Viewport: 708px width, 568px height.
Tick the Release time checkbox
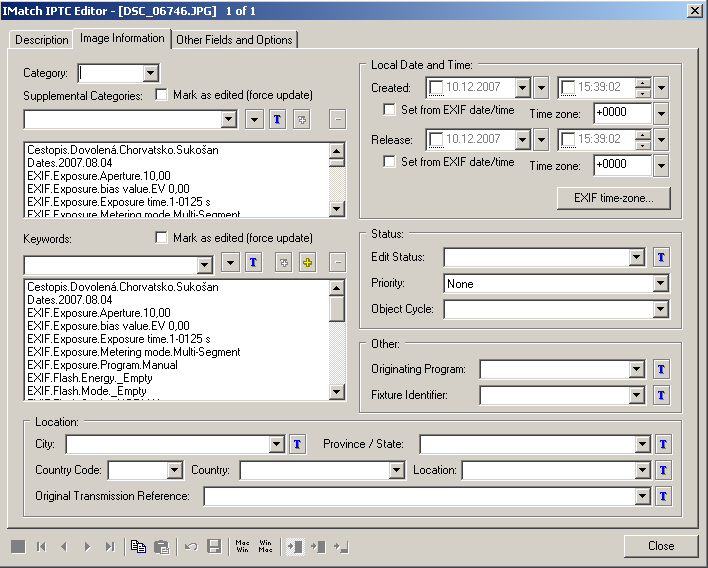(x=568, y=140)
